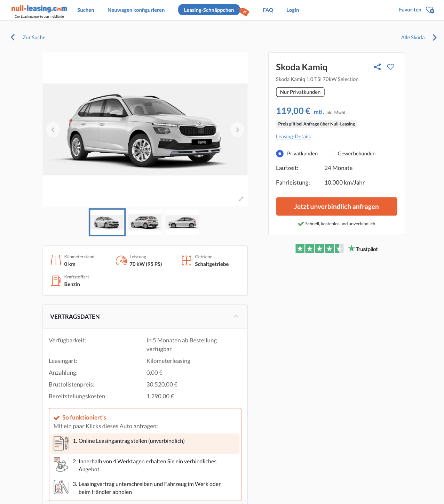Go to next offer via Alle Skoda chevron

pyautogui.click(x=434, y=38)
